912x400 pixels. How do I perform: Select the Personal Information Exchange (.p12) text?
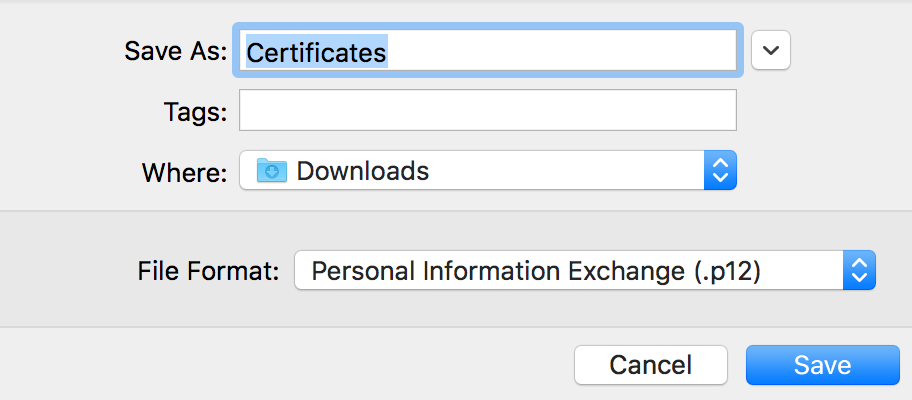pyautogui.click(x=536, y=272)
